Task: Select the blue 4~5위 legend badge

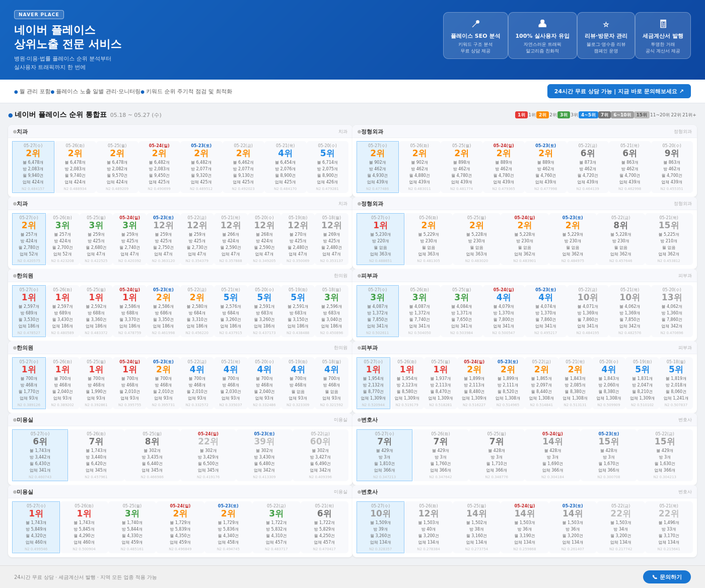Action: pos(588,115)
